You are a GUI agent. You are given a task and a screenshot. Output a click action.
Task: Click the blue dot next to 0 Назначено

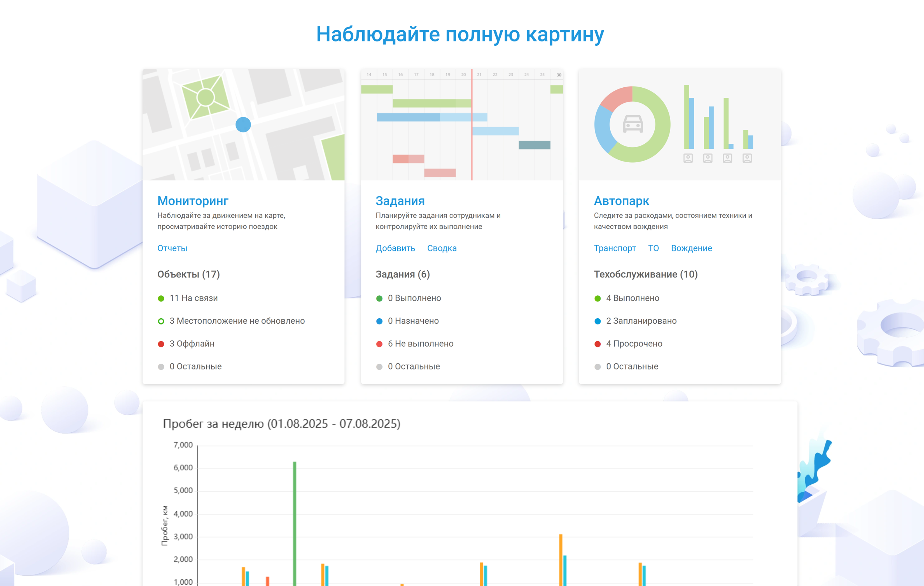pos(379,321)
